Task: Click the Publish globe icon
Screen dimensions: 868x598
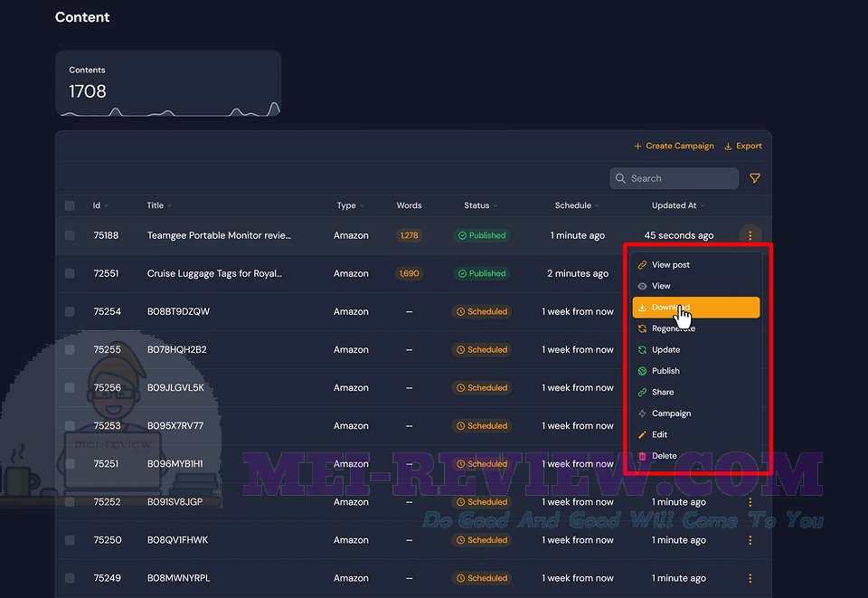Action: (642, 371)
